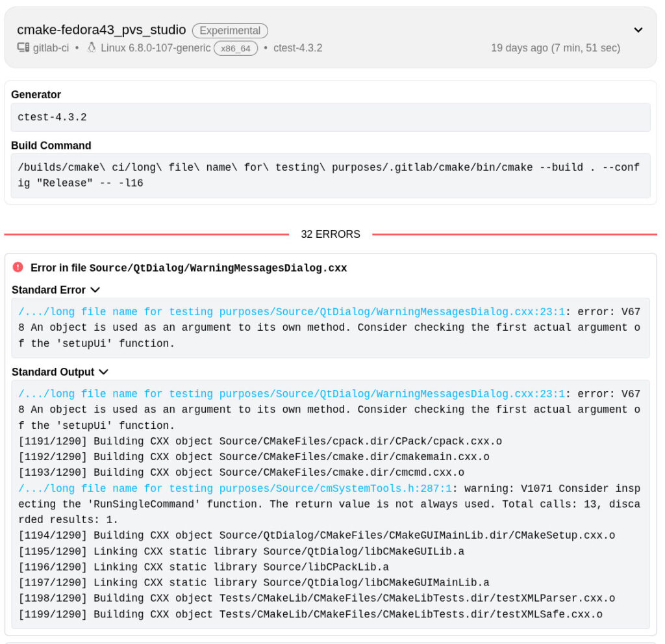Click the 32 ERRORS heading
Image resolution: width=665 pixels, height=644 pixels.
coord(331,234)
